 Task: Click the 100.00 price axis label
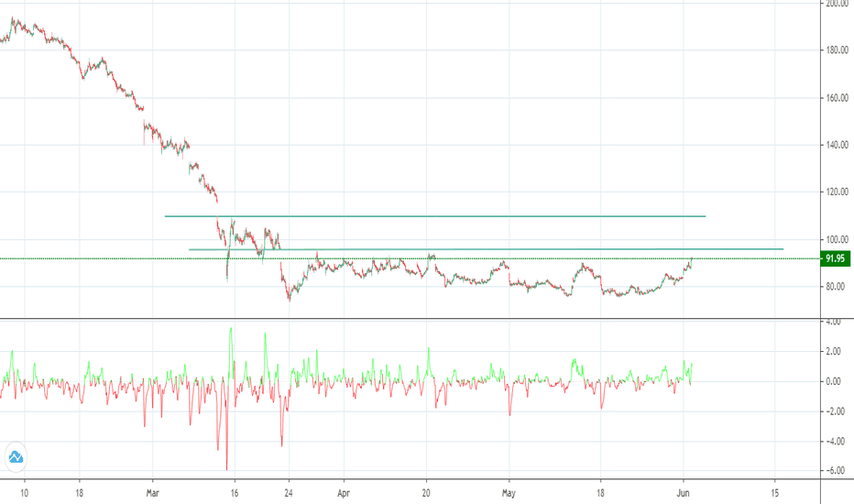(x=838, y=240)
